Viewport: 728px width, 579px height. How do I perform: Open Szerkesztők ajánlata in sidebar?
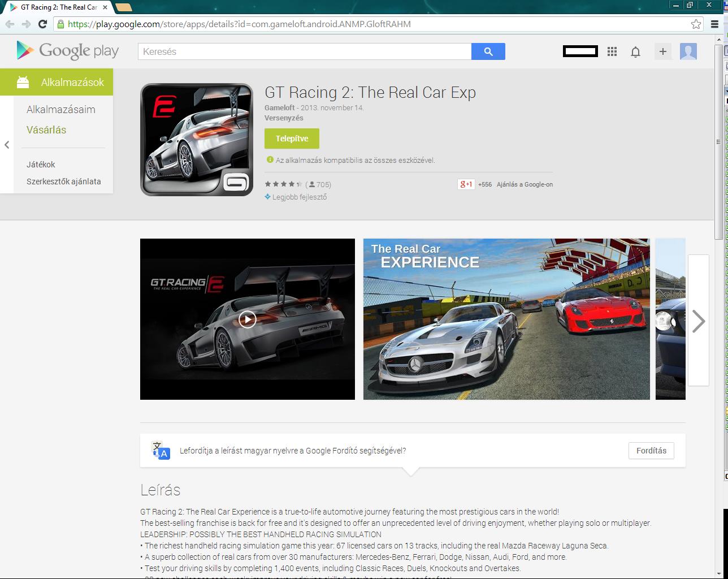(x=64, y=182)
